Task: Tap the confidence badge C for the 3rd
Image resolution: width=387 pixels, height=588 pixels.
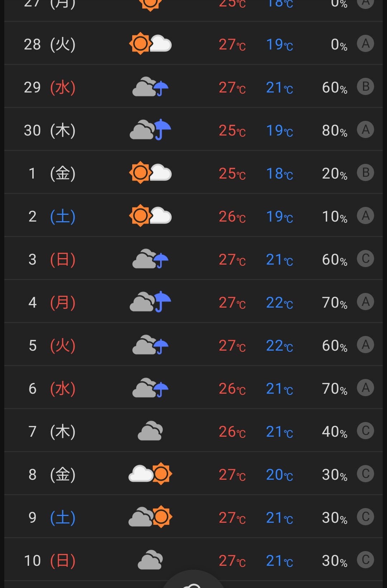Action: click(x=365, y=259)
